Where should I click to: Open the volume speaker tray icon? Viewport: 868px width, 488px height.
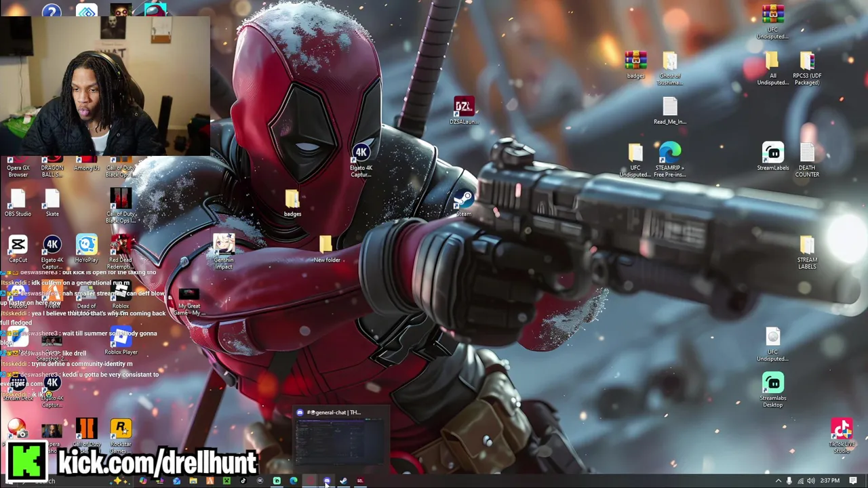coord(810,481)
